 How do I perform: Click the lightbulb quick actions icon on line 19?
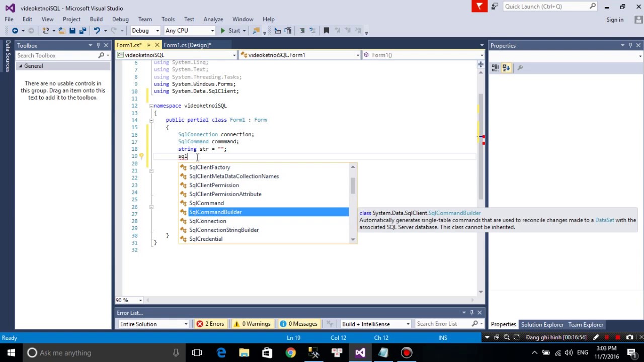(141, 156)
